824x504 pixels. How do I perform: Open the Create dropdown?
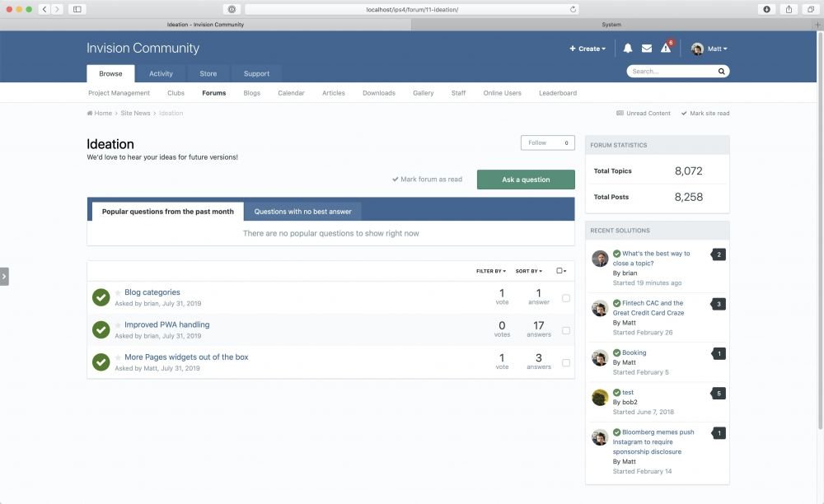tap(588, 49)
